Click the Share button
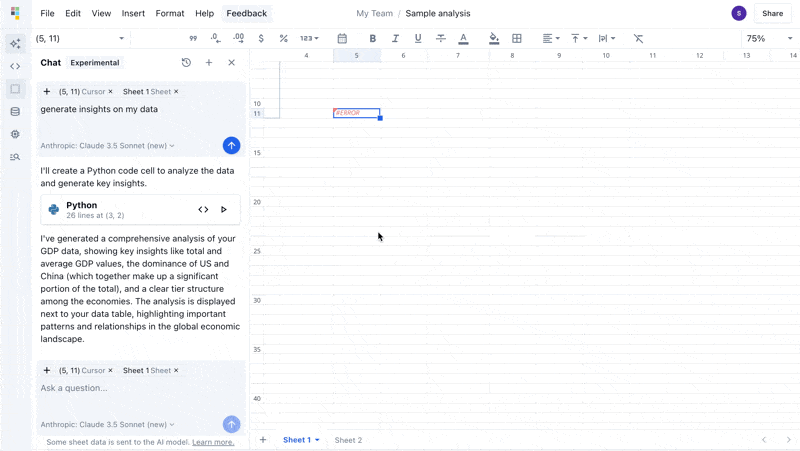800x451 pixels. pyautogui.click(x=772, y=14)
